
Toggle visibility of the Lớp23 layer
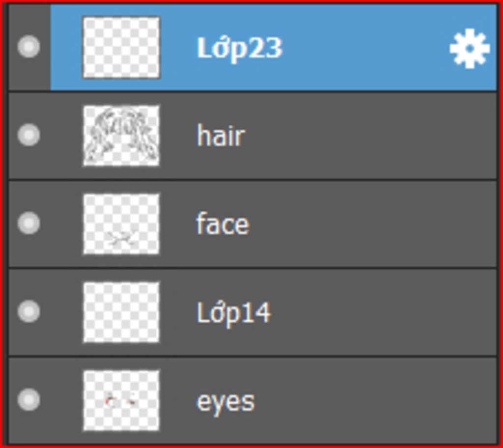[x=28, y=47]
